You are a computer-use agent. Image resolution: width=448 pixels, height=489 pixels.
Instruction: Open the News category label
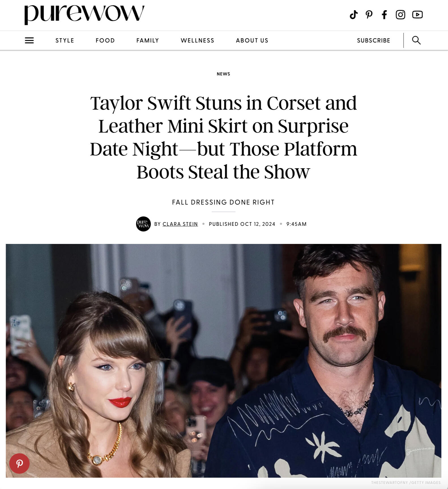click(223, 74)
